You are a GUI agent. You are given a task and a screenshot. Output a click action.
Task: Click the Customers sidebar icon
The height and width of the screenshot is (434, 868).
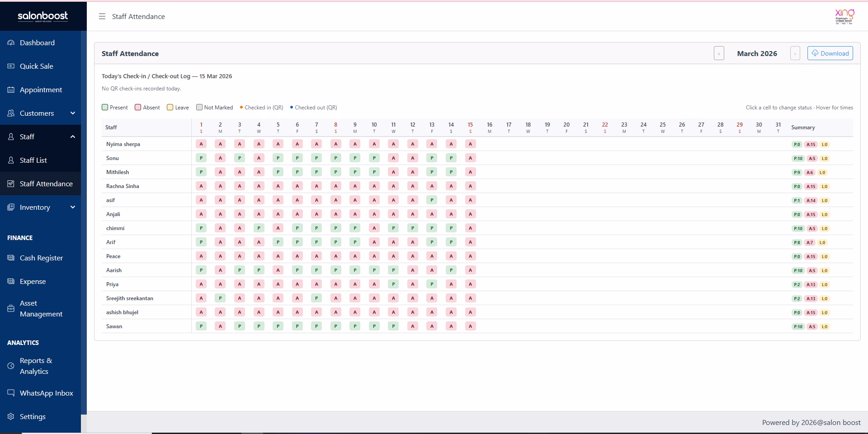point(11,113)
